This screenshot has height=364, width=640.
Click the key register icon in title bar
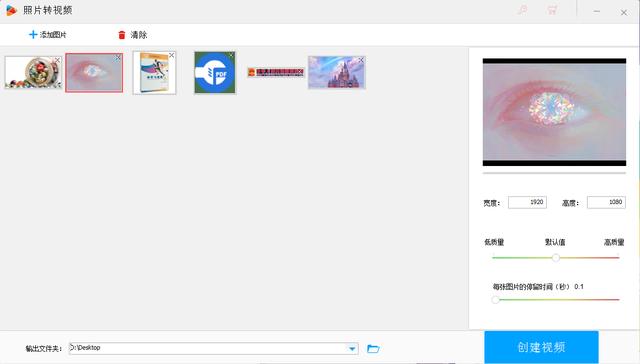(522, 10)
